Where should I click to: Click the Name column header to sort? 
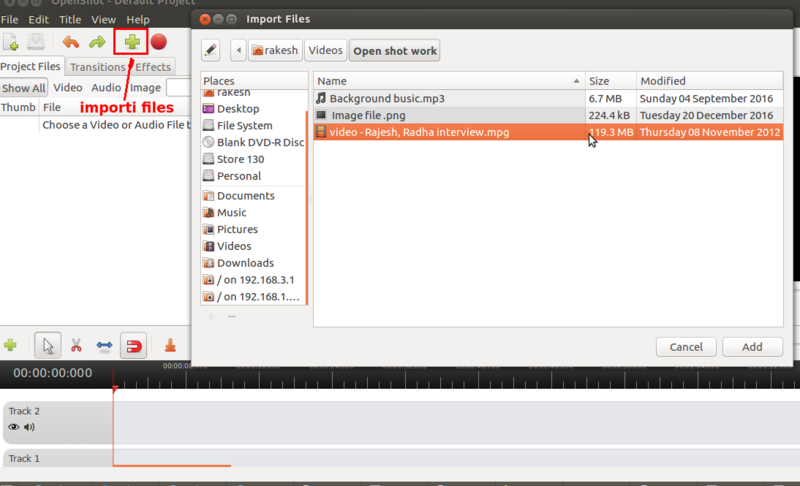click(449, 81)
